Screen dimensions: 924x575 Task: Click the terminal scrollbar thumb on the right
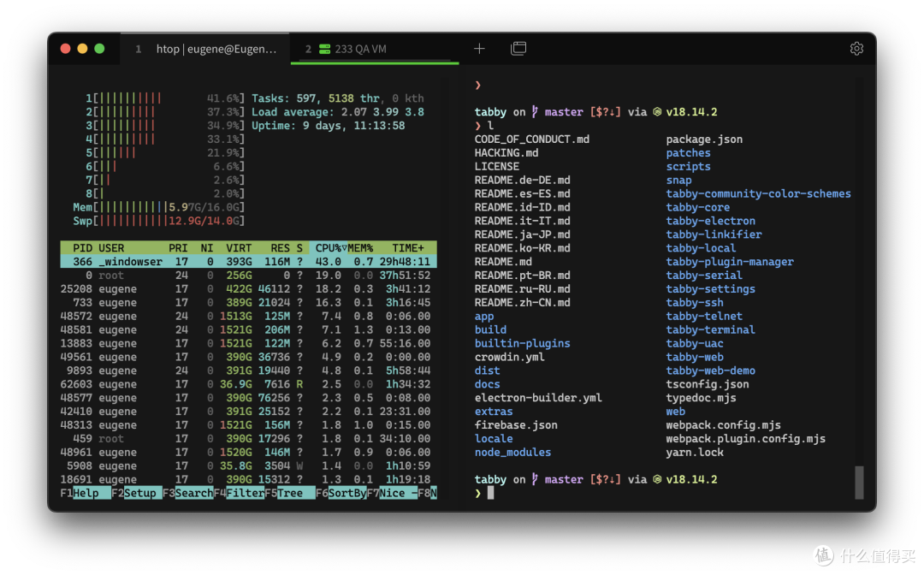point(859,483)
